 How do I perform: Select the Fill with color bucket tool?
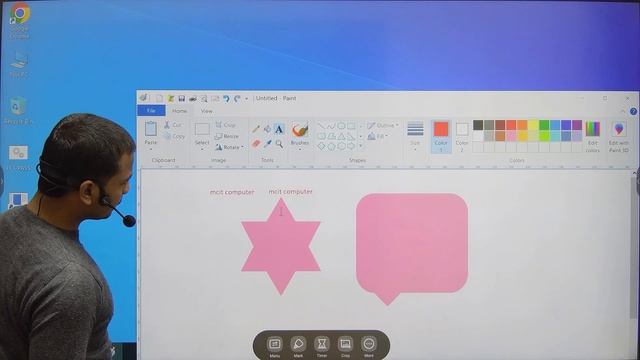coord(267,129)
